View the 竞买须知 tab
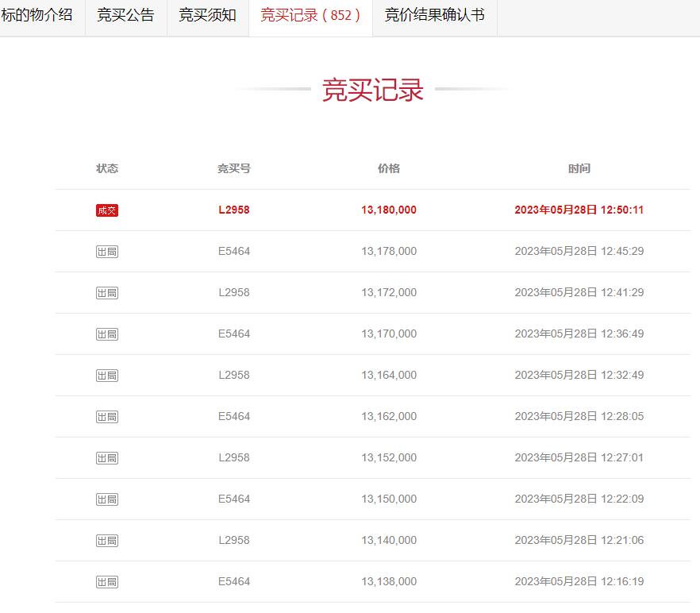 coord(207,17)
